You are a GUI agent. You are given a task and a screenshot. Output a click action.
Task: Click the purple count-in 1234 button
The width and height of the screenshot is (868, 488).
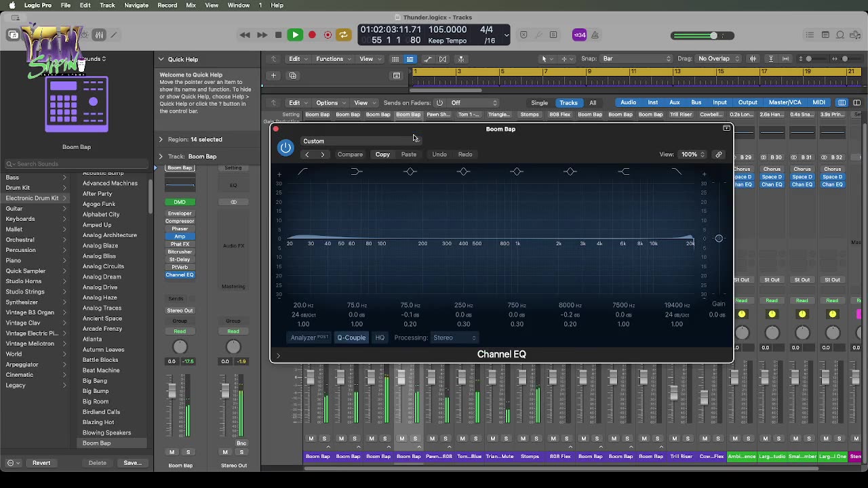pos(579,35)
